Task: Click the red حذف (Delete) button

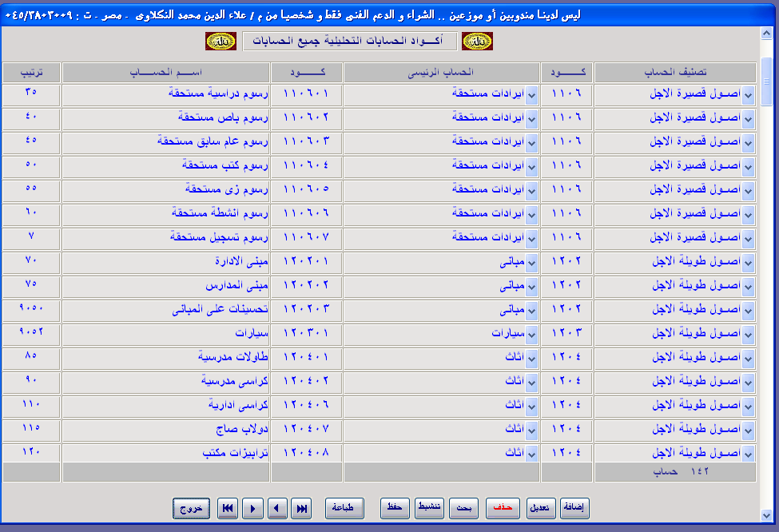Action: tap(503, 508)
